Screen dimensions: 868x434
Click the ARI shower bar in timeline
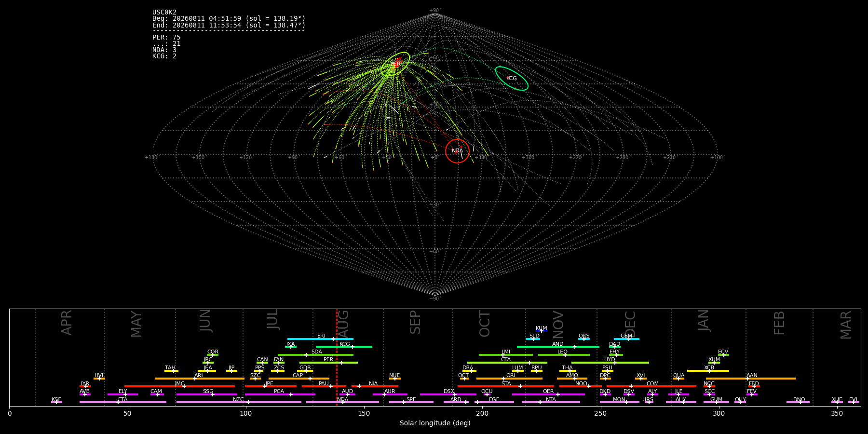pos(200,379)
